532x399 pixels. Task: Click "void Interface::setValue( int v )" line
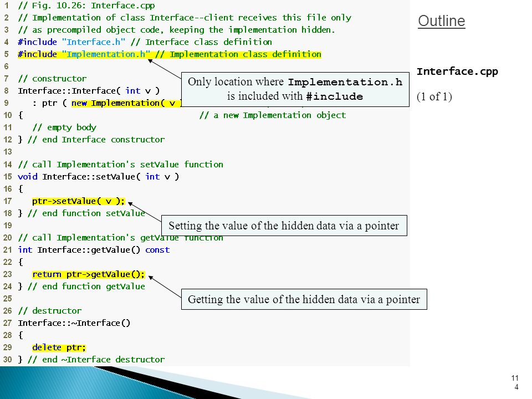pos(99,177)
